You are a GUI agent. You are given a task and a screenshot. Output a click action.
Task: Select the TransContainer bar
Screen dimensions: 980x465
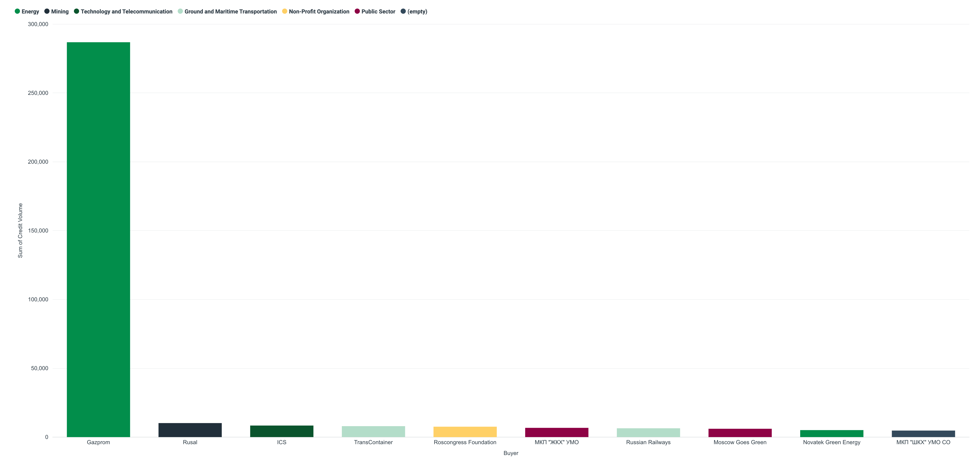click(x=373, y=432)
